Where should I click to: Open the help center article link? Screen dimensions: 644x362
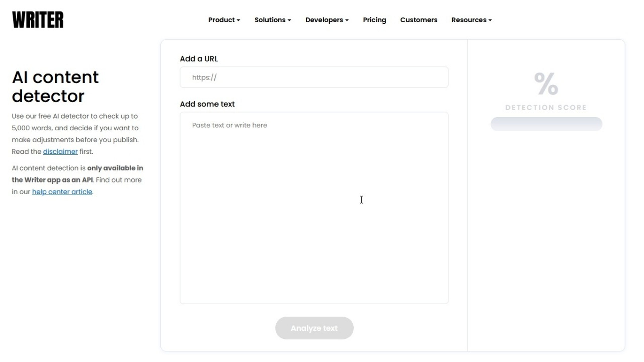coord(62,192)
